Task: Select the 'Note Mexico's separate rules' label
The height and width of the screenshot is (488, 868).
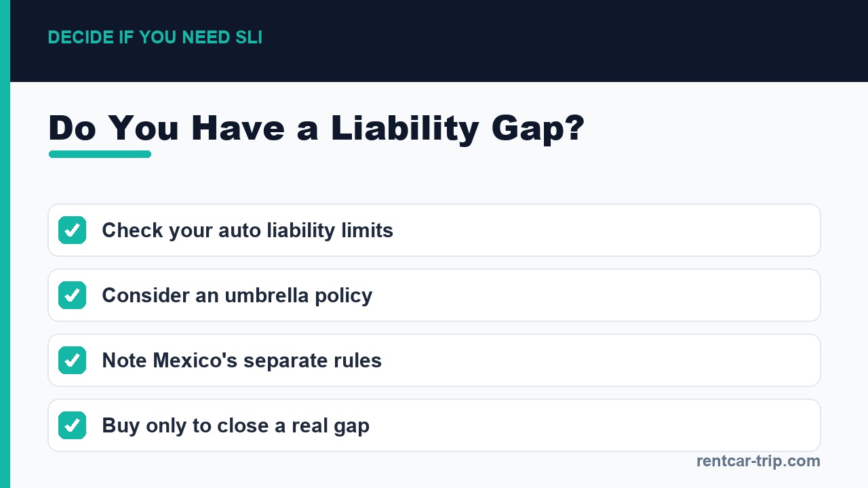Action: coord(241,361)
